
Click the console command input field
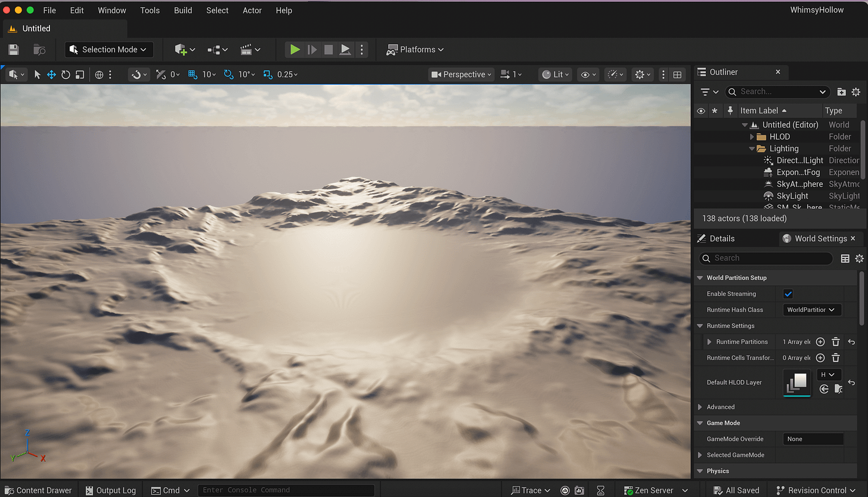point(286,490)
